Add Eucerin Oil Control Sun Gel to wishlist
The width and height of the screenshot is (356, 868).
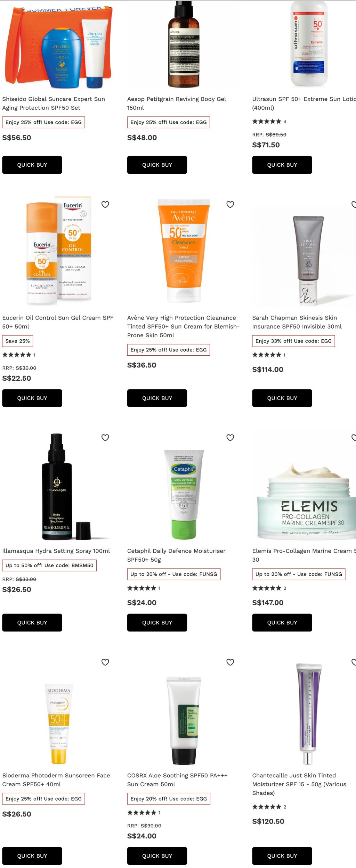coord(105,205)
